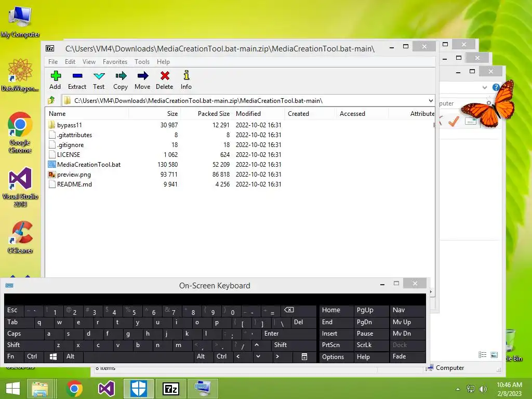Open DataWagon desktop shortcut
The width and height of the screenshot is (532, 399).
20,75
